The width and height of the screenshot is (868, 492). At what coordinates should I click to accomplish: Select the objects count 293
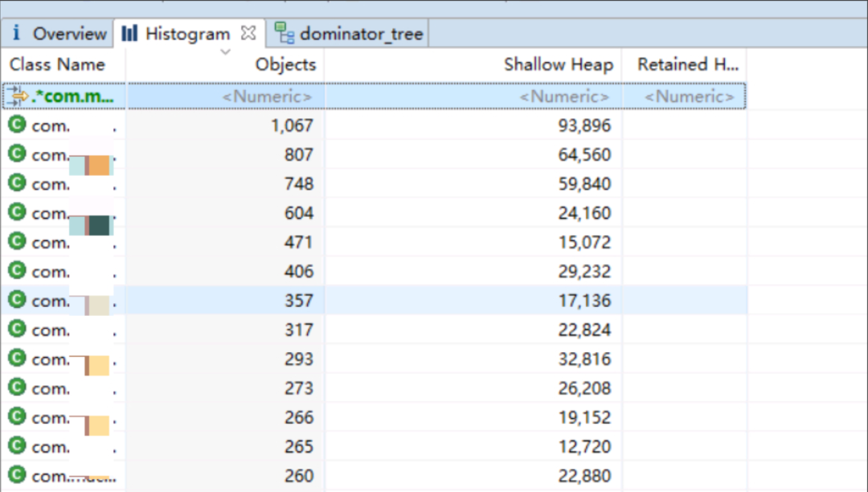[299, 359]
